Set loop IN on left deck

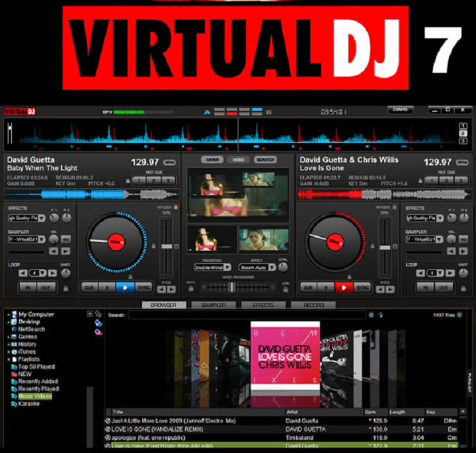pos(28,287)
